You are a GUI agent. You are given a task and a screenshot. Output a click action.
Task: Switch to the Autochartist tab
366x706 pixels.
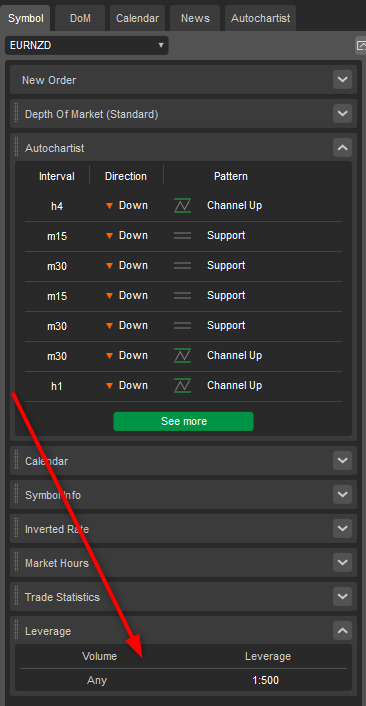pyautogui.click(x=260, y=18)
